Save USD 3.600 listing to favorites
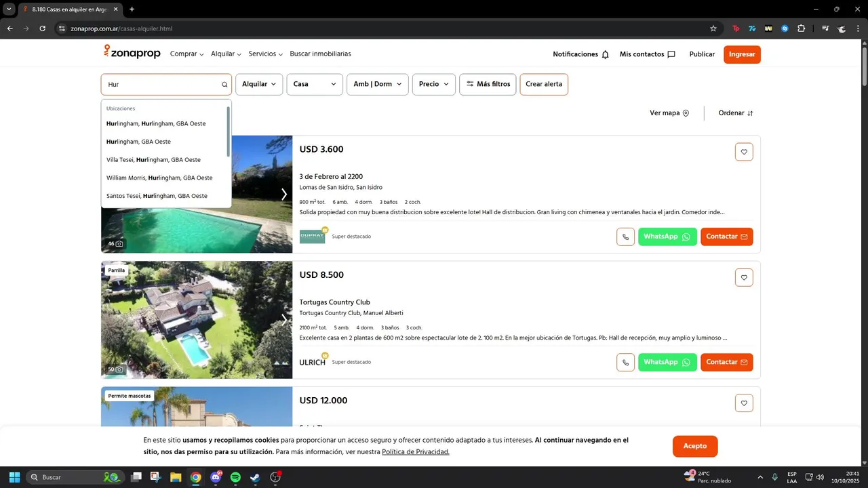Screen dimensions: 868x488 [744, 152]
